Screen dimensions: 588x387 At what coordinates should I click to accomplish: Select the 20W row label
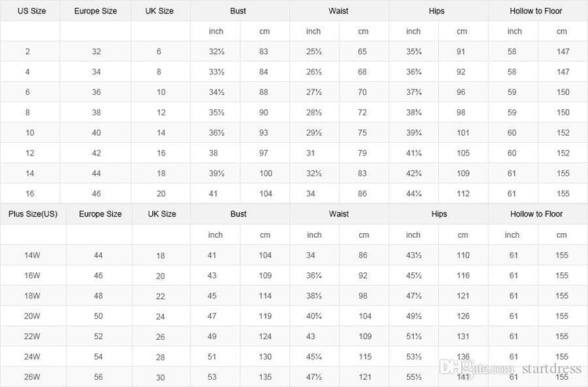[32, 316]
